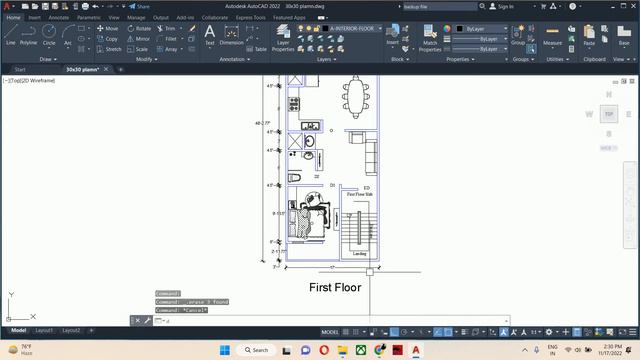The image size is (640, 360).
Task: Click Match Properties
Action: pyautogui.click(x=430, y=38)
